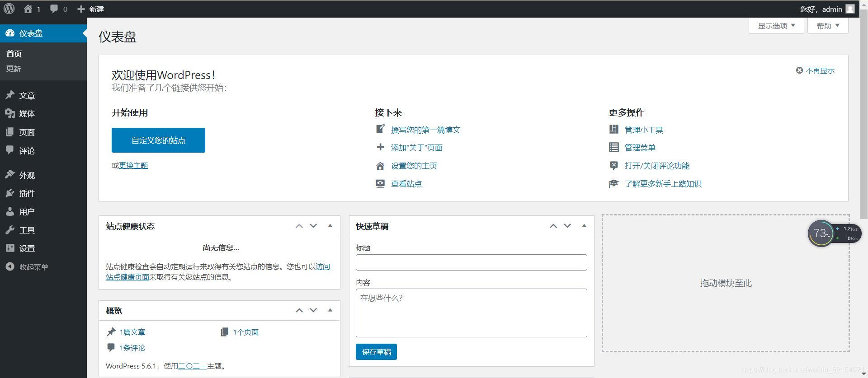Move 快速草稿 widget down
Viewport: 868px width, 378px height.
567,226
